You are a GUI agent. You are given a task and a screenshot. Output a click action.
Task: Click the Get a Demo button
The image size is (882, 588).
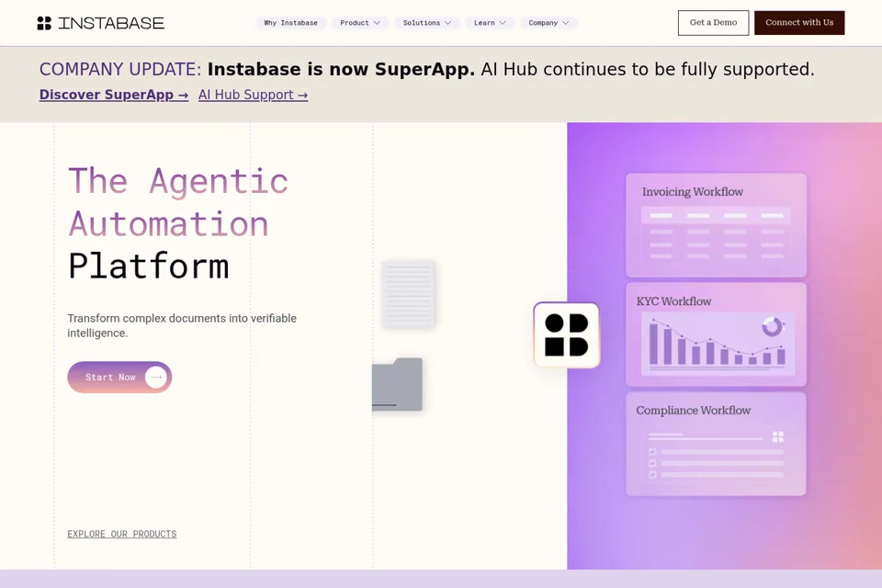[x=713, y=22]
